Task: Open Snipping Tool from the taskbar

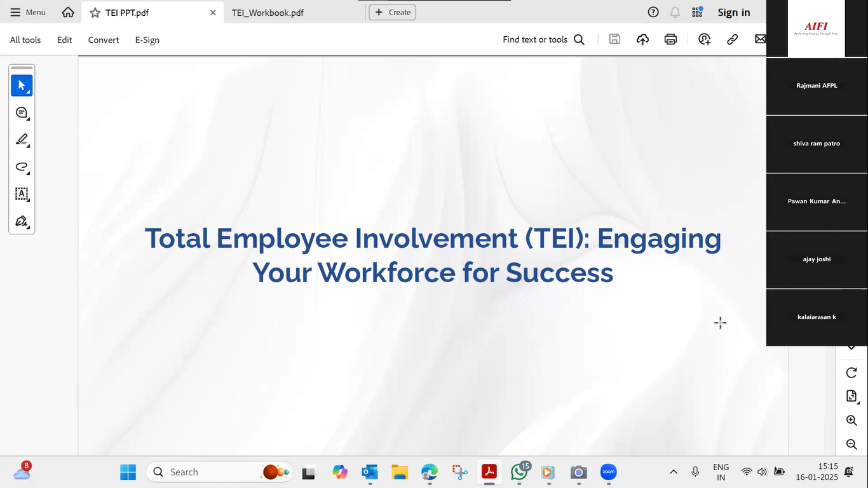Action: click(x=459, y=472)
